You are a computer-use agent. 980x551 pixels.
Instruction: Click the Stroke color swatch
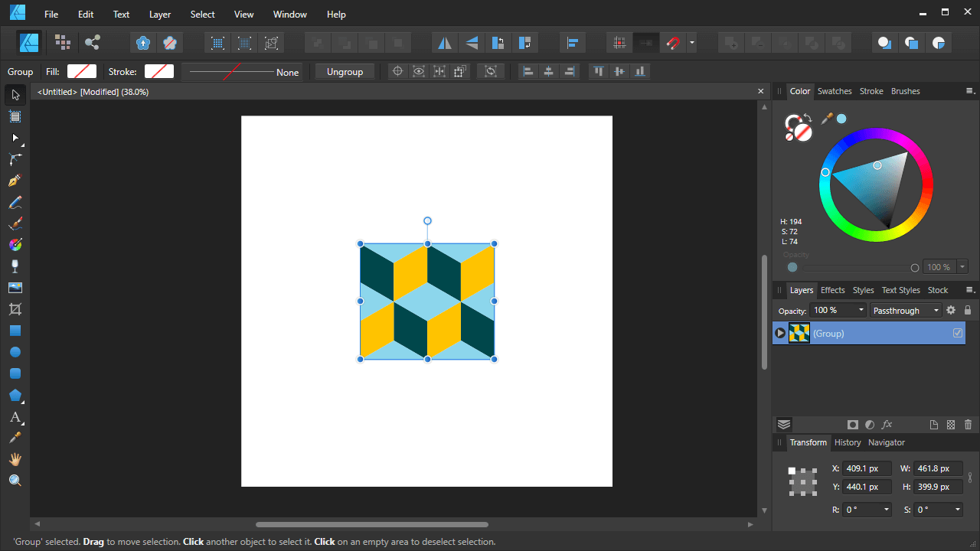(x=159, y=71)
